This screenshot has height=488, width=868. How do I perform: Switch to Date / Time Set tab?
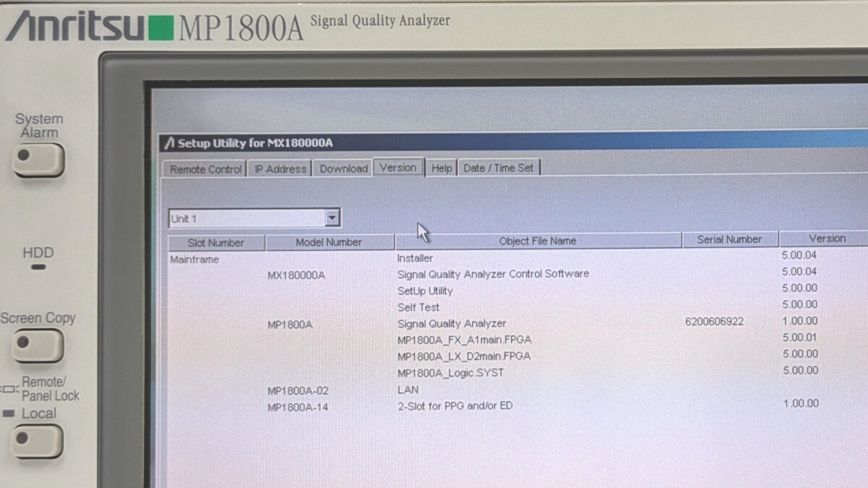pos(498,168)
